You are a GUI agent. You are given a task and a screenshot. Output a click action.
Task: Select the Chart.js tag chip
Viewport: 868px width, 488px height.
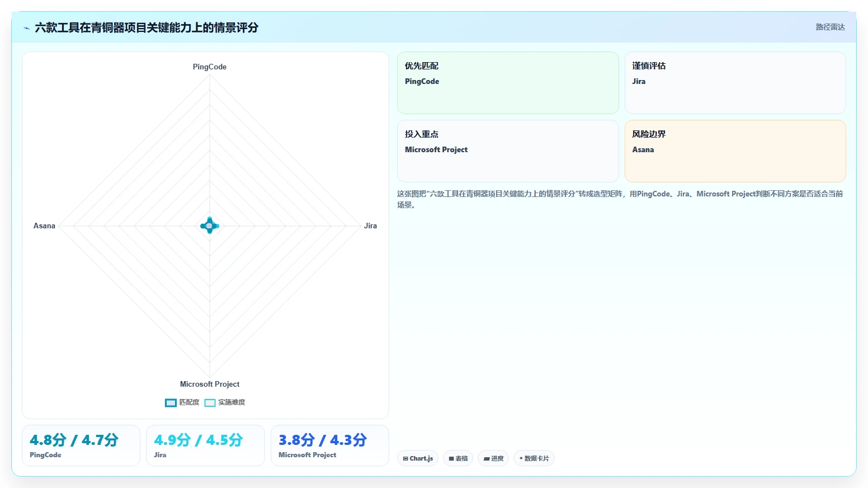click(418, 458)
